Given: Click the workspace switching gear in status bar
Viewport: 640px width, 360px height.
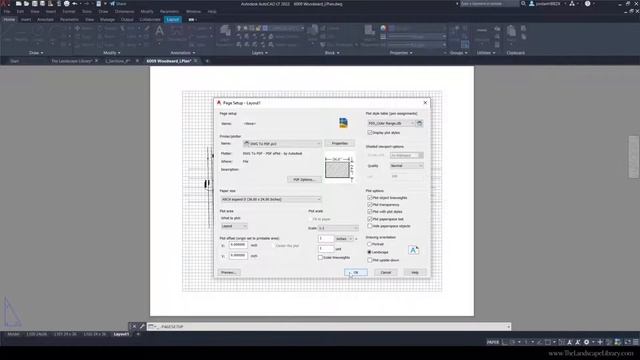Looking at the screenshot, I should pos(587,342).
